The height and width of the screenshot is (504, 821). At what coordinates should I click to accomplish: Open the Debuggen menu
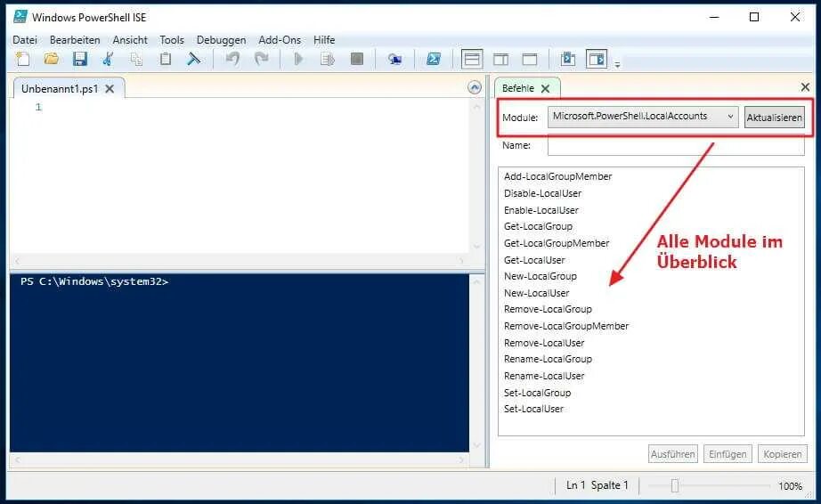221,40
